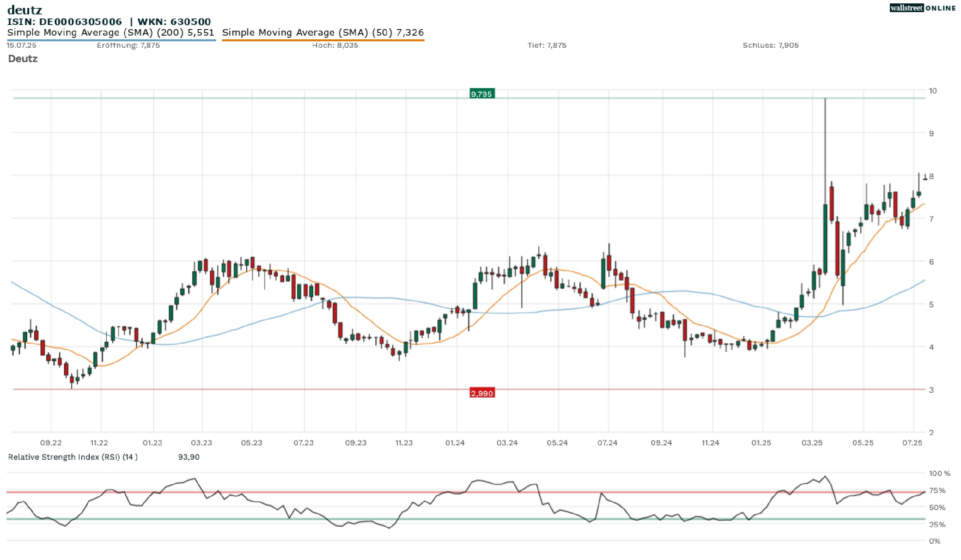Click the RSI axis label 0%

[x=935, y=541]
